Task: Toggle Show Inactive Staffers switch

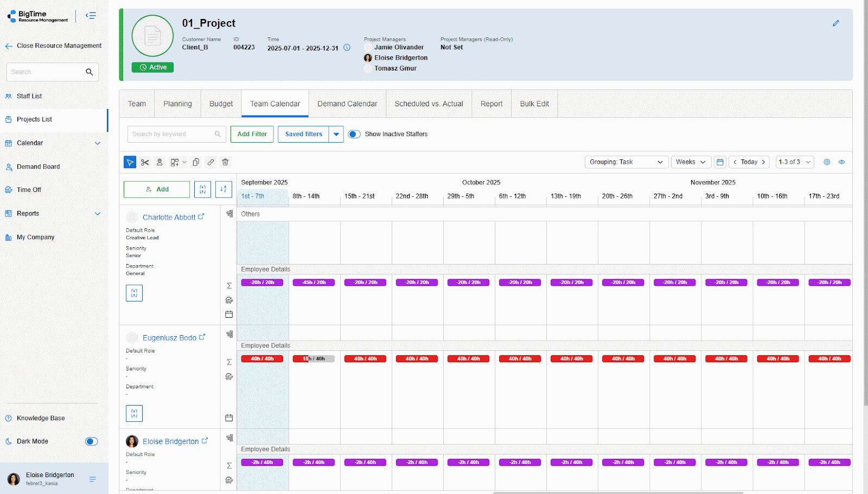Action: [x=354, y=134]
